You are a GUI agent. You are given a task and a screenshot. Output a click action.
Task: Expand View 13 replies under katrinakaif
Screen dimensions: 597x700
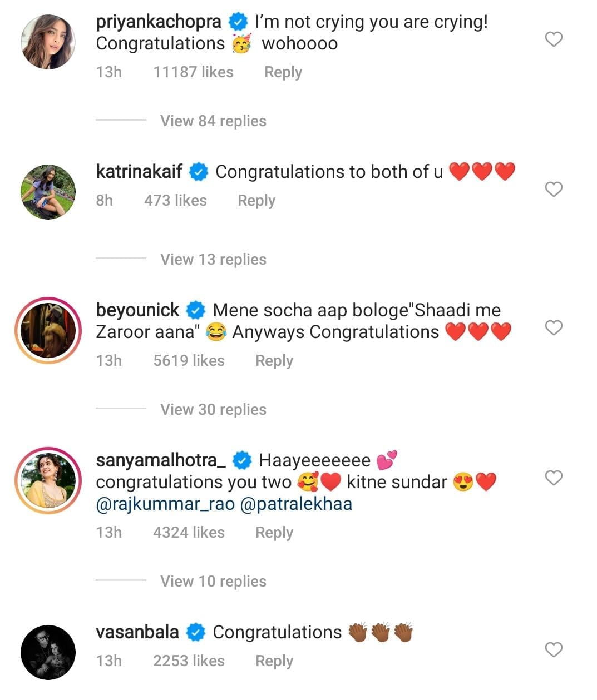coord(213,260)
